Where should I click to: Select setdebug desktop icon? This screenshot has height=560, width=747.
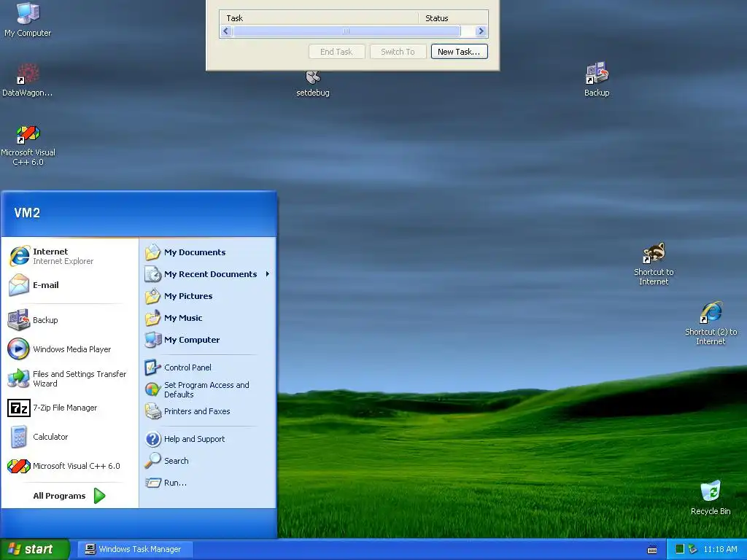tap(313, 83)
